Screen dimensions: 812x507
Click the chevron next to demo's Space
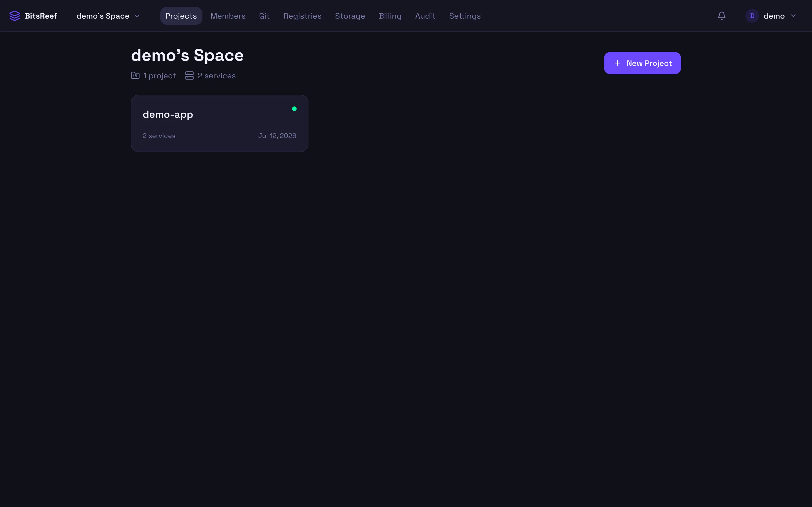point(137,16)
